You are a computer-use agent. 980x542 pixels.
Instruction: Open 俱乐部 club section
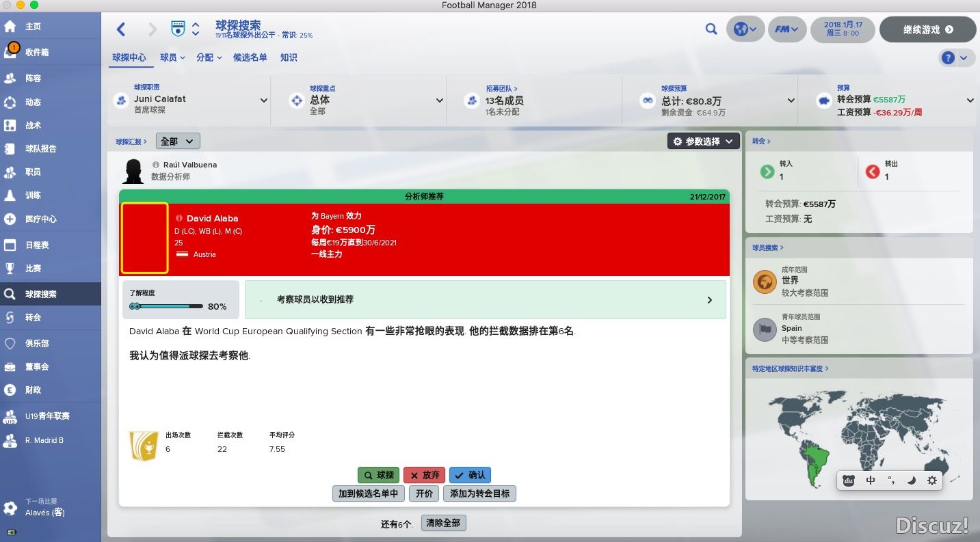coord(51,343)
